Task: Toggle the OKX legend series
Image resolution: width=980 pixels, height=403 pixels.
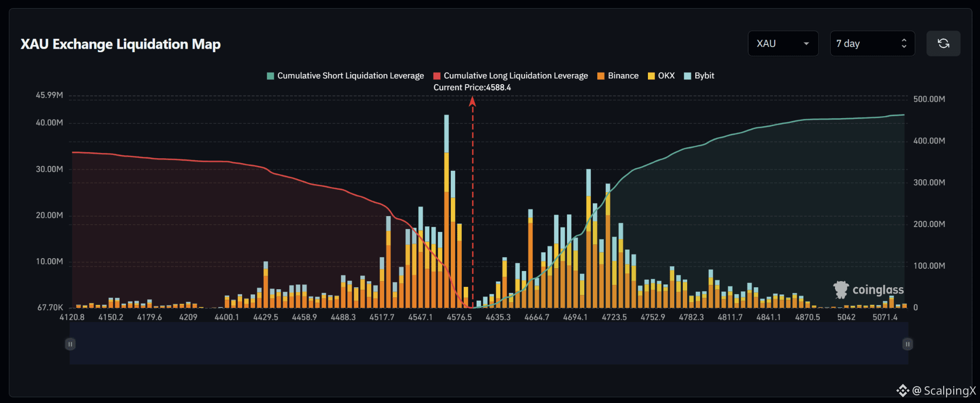Action: pos(661,76)
